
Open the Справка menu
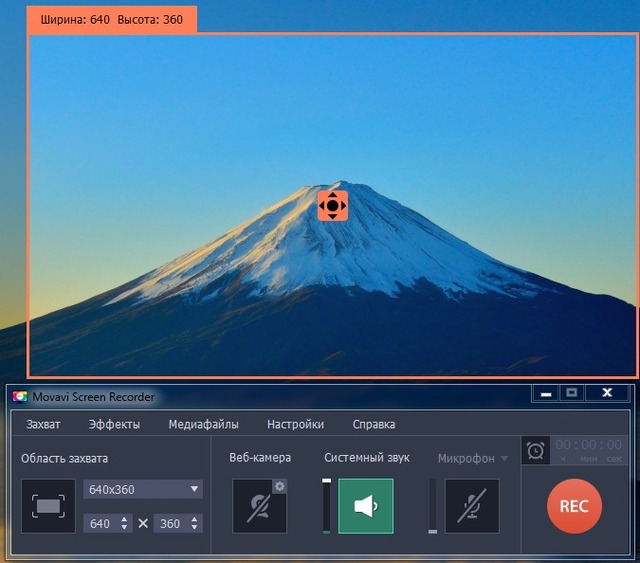pyautogui.click(x=374, y=424)
